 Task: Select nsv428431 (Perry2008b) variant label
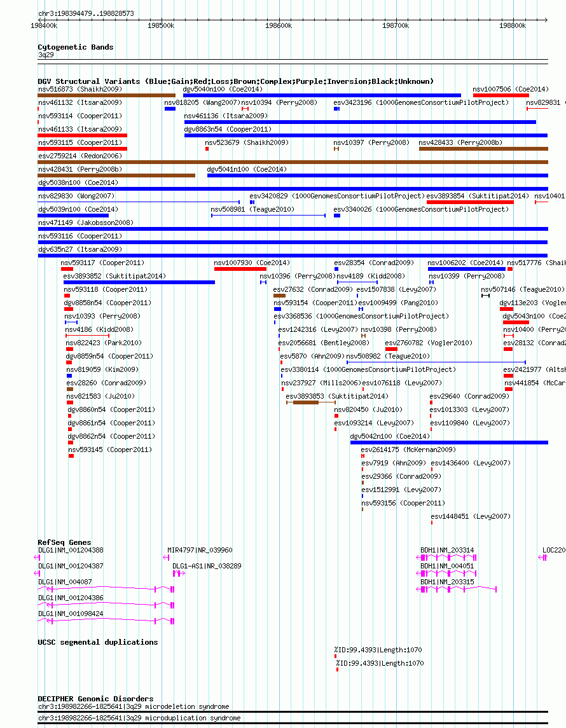pyautogui.click(x=80, y=170)
